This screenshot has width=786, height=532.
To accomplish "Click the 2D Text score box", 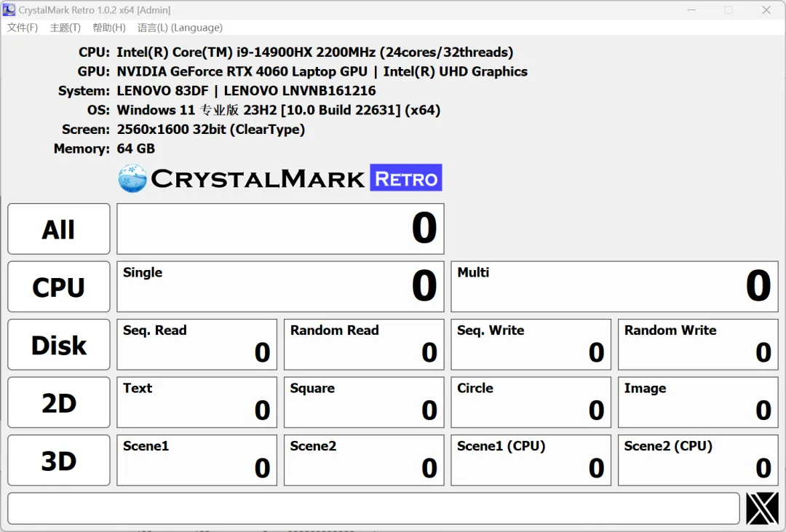I will click(197, 402).
